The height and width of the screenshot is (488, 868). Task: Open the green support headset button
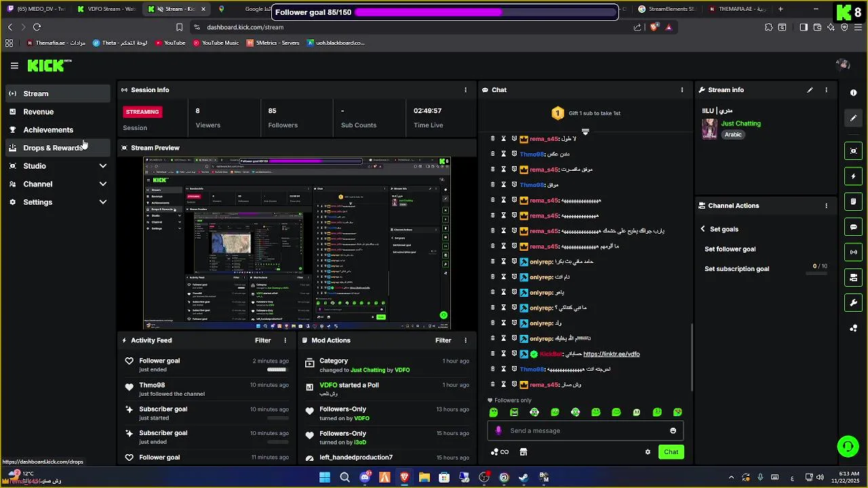coord(848,446)
